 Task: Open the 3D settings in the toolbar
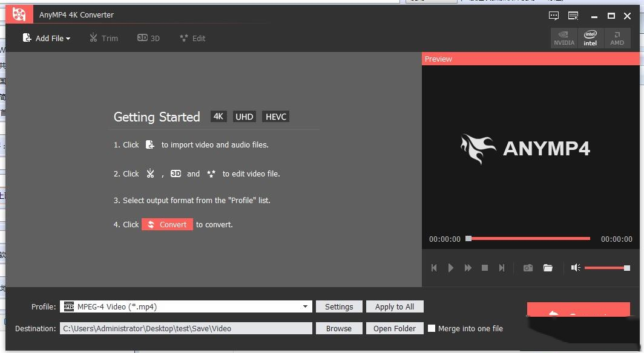148,38
